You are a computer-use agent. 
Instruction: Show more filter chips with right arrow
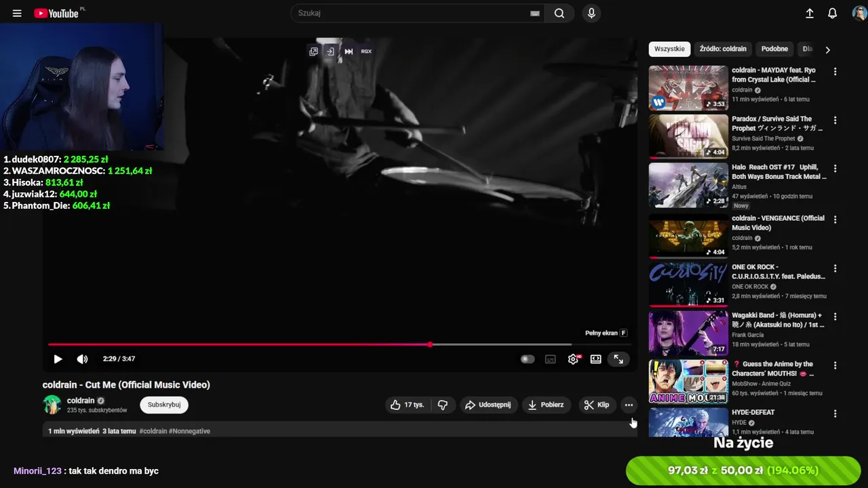(x=827, y=49)
